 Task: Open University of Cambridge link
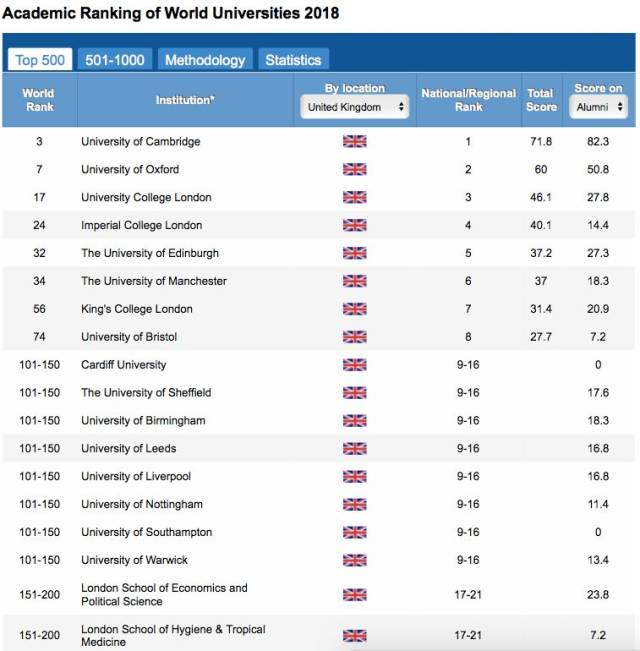(141, 142)
